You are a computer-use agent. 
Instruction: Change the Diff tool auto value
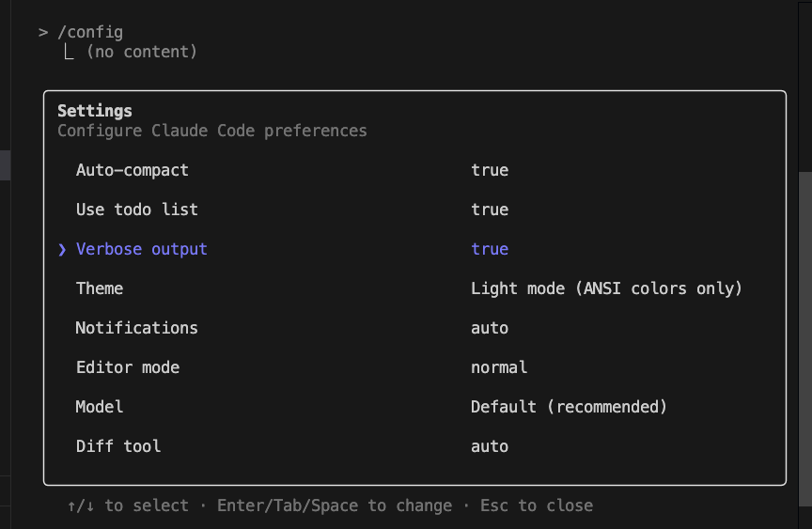tap(490, 446)
